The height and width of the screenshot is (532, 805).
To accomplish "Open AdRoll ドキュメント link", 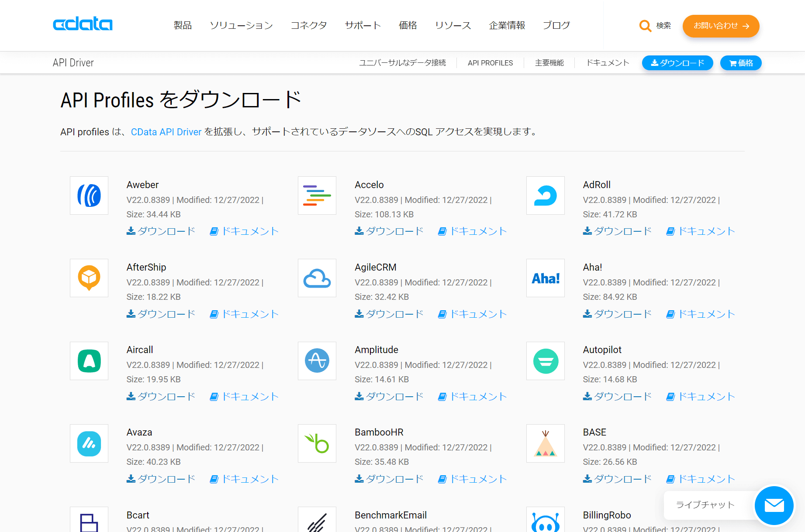I will (701, 231).
